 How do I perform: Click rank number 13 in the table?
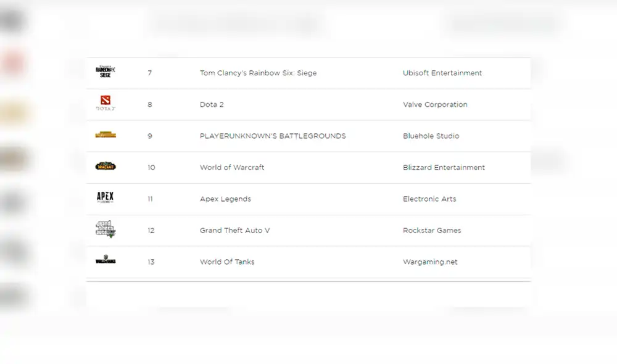tap(151, 262)
